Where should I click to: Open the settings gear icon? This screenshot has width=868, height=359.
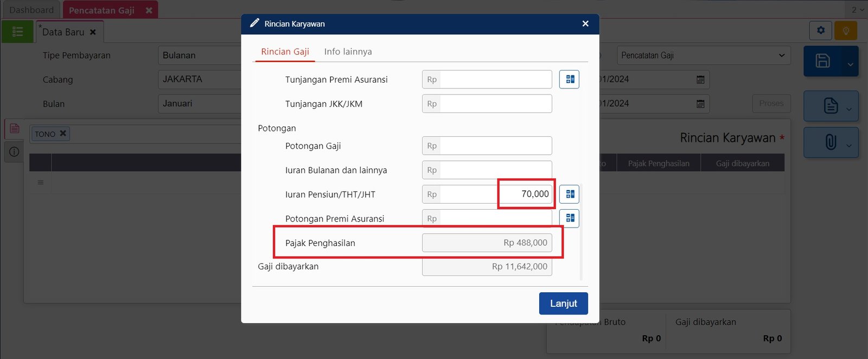[x=820, y=30]
